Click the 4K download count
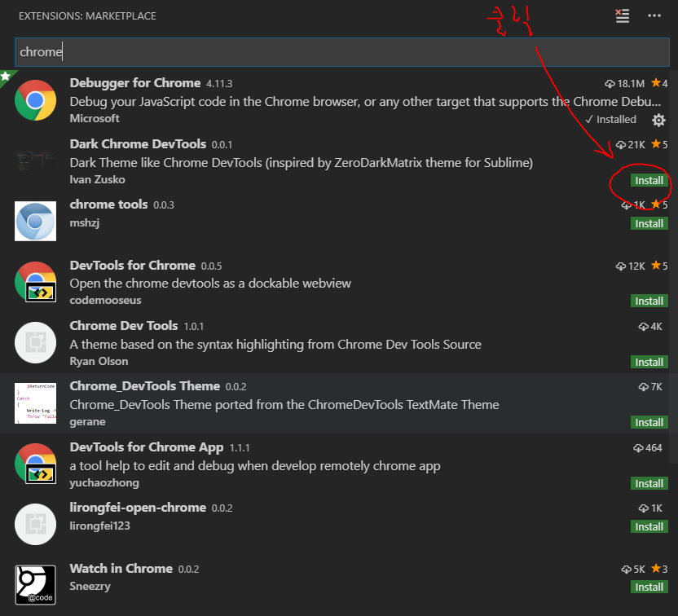 (650, 327)
